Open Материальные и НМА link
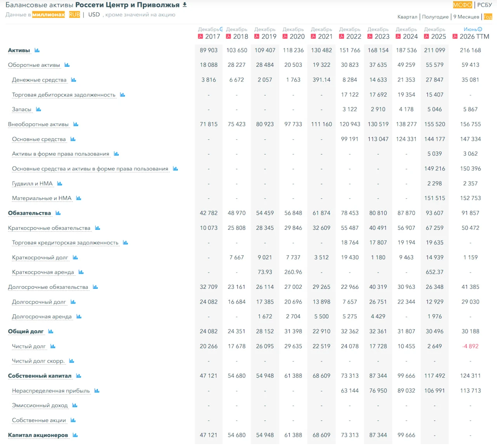Viewport: 497px width, 448px height. 42,198
